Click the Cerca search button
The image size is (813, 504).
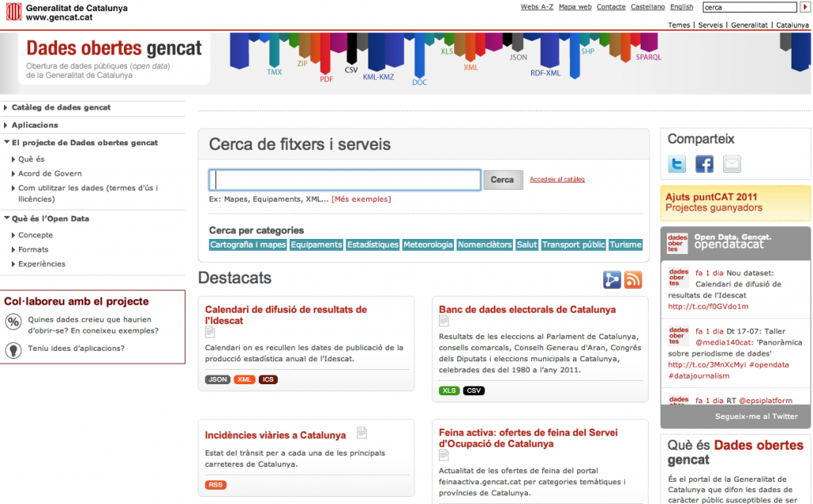point(503,180)
